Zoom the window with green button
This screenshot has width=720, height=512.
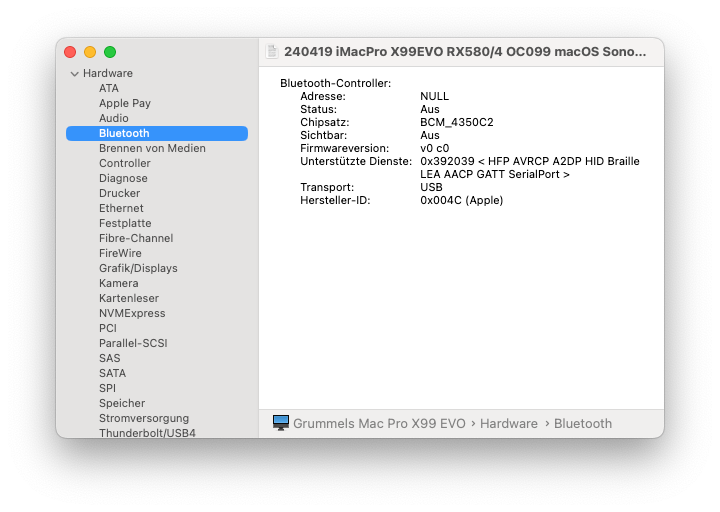click(110, 52)
